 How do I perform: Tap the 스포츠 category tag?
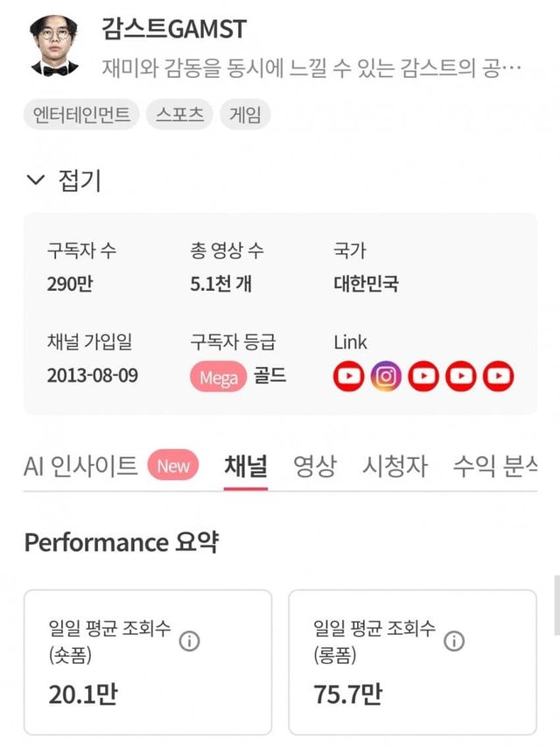(180, 115)
